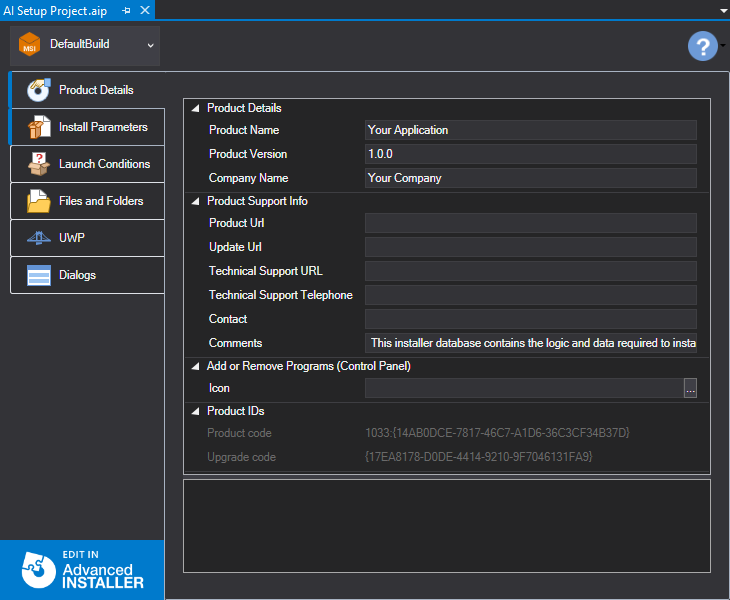Open the DefaultBuild dropdown
Screen dimensions: 730x600
coord(150,45)
